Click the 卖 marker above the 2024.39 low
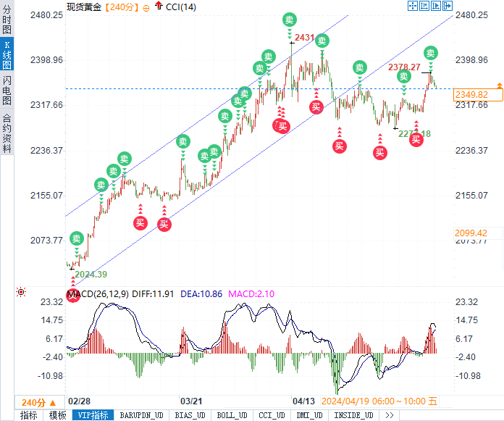 point(77,238)
